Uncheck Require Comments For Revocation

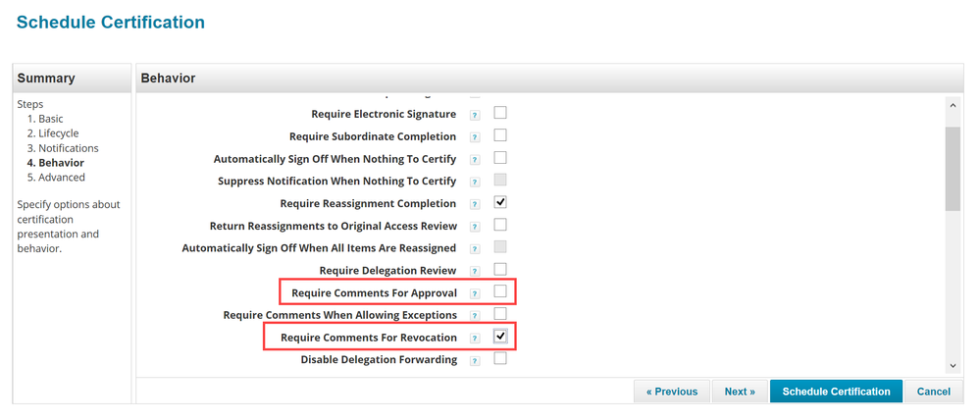point(500,337)
